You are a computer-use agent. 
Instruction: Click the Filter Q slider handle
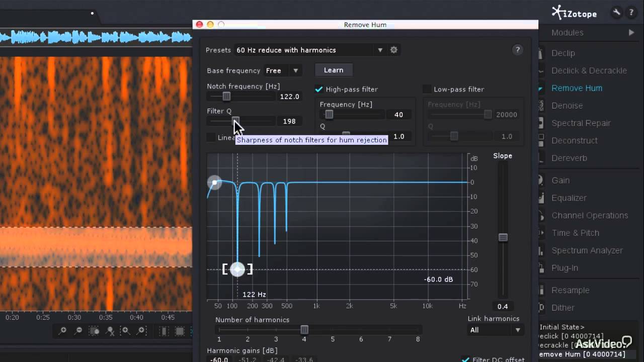pos(235,121)
